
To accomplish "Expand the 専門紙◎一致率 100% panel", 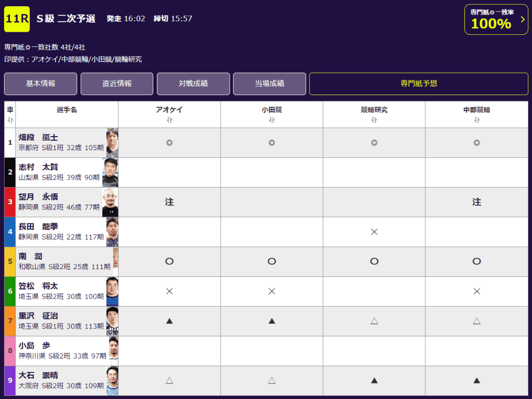I will [x=496, y=20].
